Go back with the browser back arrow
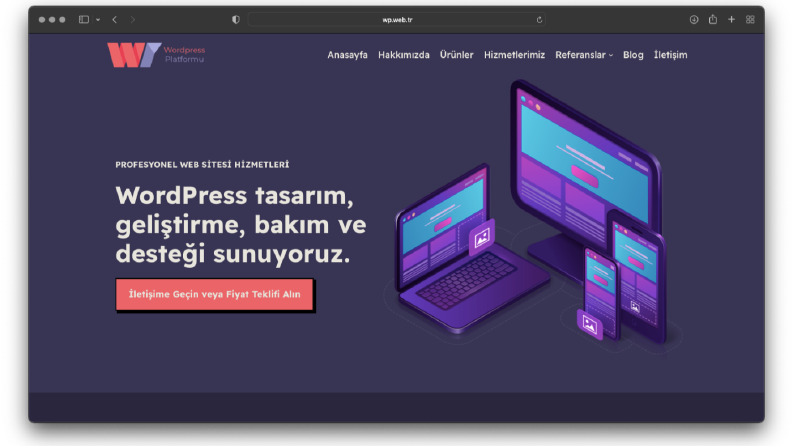The image size is (793, 446). pyautogui.click(x=115, y=20)
